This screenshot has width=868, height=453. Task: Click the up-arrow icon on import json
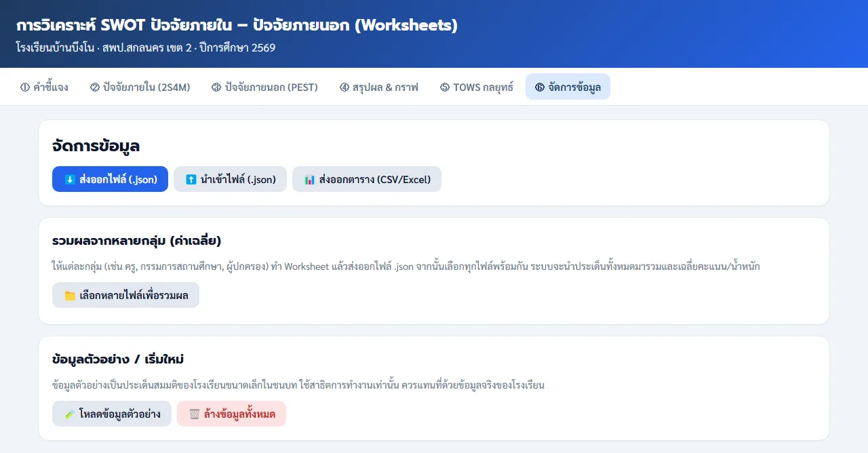click(x=191, y=180)
